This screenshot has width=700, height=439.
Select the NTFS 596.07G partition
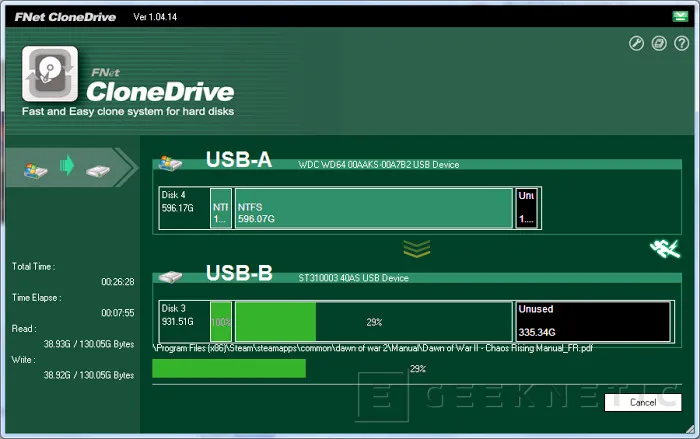pyautogui.click(x=374, y=208)
